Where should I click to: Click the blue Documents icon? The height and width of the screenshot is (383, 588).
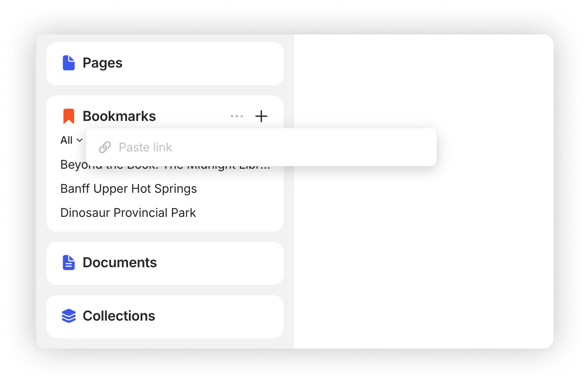click(69, 263)
